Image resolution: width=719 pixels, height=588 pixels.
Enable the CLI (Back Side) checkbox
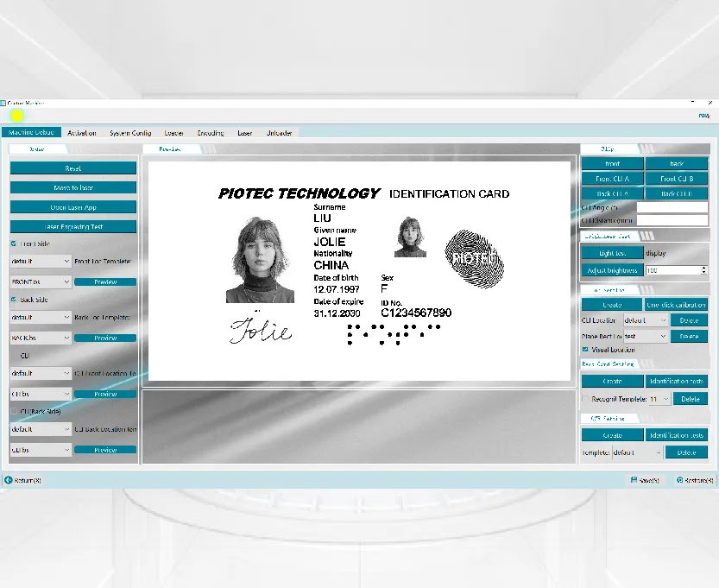[14, 411]
